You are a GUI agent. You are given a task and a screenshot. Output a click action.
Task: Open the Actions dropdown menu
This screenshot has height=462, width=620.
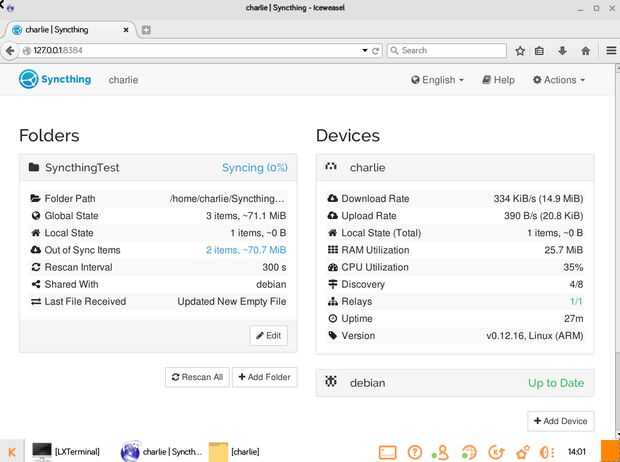pyautogui.click(x=559, y=80)
